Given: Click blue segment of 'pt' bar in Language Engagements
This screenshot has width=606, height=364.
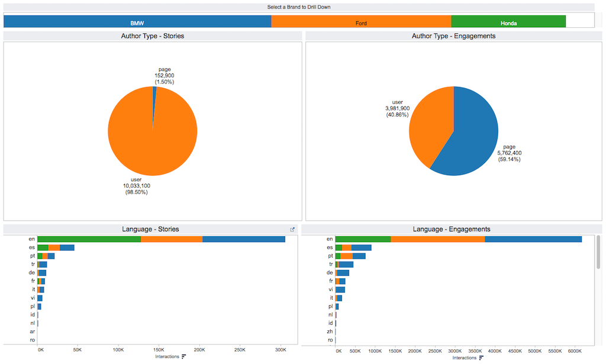Looking at the screenshot, I should (359, 256).
